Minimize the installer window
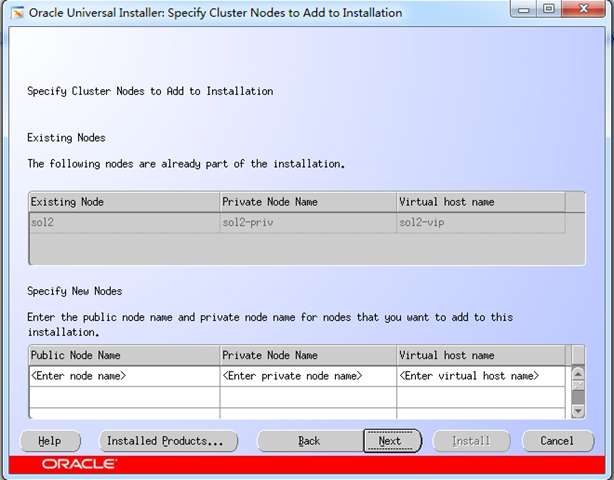The height and width of the screenshot is (480, 614). [524, 9]
